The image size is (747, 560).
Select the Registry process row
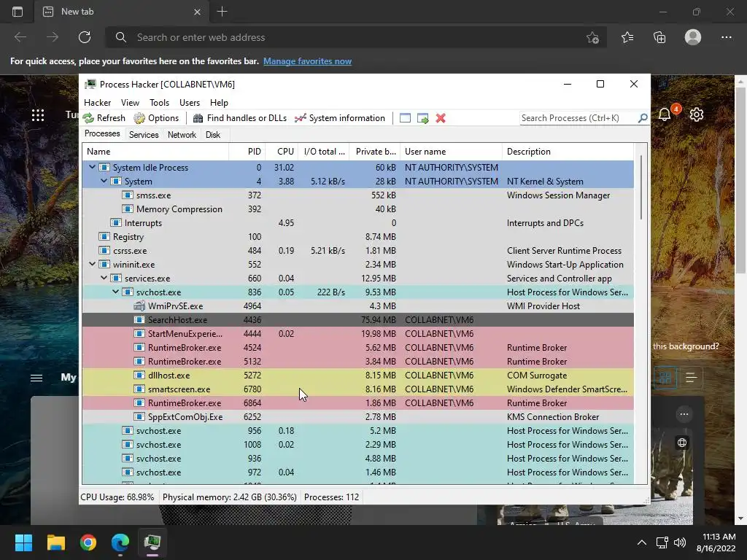tap(357, 237)
